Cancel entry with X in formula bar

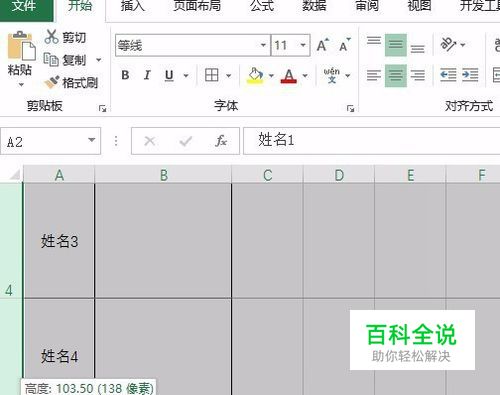point(150,141)
